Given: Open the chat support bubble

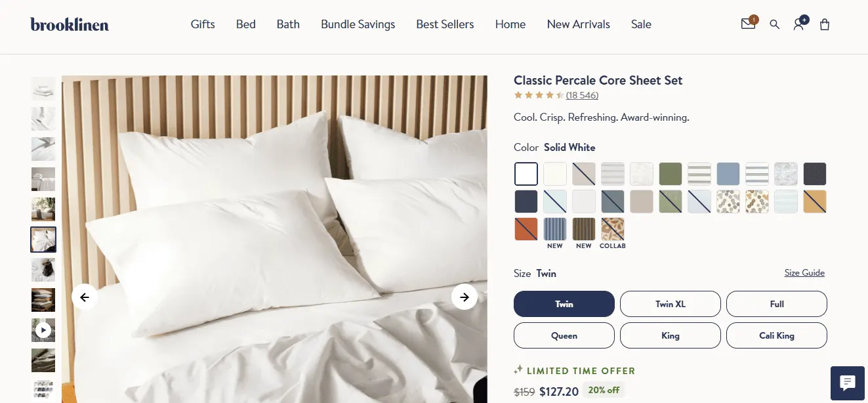Looking at the screenshot, I should pos(847,383).
